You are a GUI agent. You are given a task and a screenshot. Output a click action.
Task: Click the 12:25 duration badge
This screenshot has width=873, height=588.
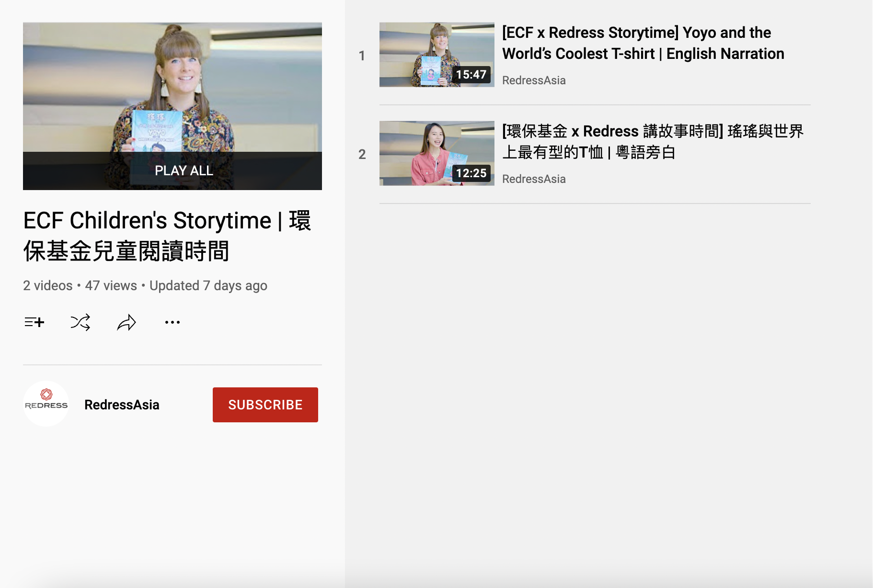click(471, 173)
